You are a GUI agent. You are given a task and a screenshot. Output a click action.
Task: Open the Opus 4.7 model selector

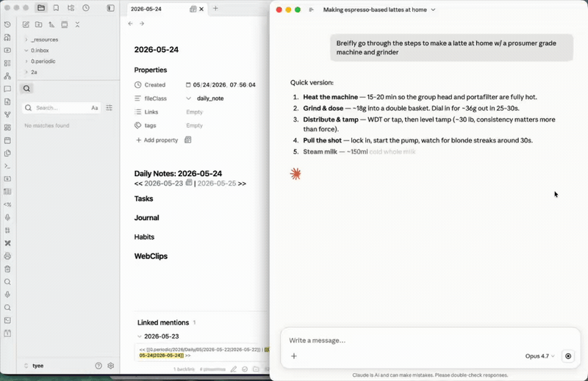point(539,356)
